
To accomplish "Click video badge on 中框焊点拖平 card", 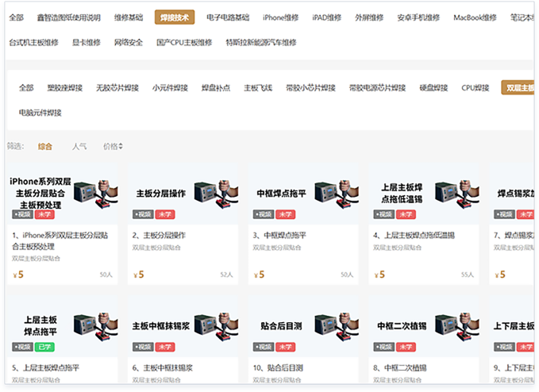I will 264,215.
